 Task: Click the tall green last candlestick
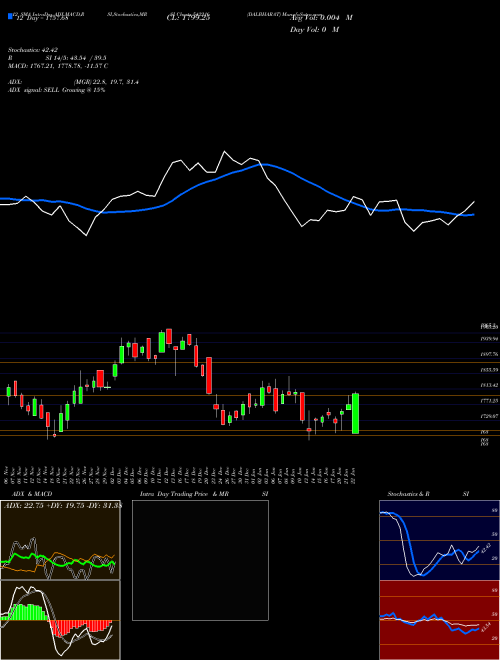point(356,413)
